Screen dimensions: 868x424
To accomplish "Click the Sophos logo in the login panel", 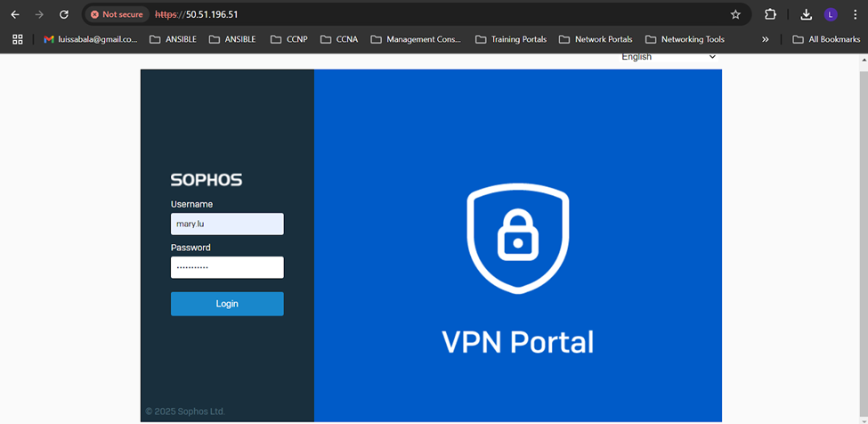I will tap(207, 180).
